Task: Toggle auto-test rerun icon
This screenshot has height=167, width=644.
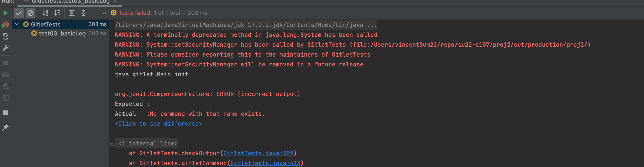Action: coord(6,37)
